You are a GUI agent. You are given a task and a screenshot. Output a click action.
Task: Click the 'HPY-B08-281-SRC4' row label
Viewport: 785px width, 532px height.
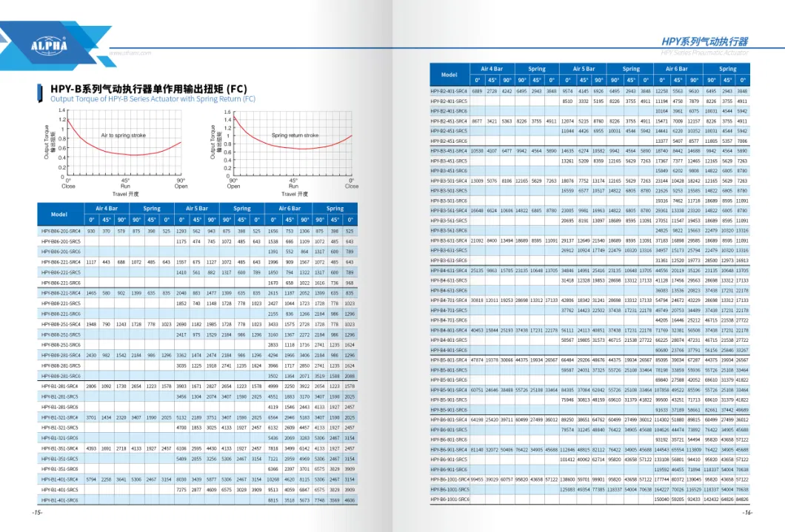pyautogui.click(x=61, y=355)
